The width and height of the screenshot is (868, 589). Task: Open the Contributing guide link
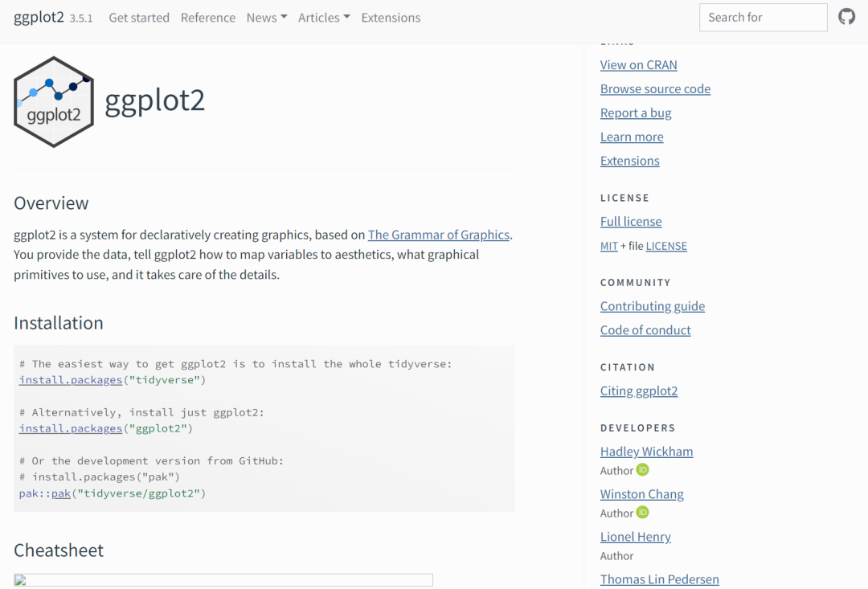point(653,306)
